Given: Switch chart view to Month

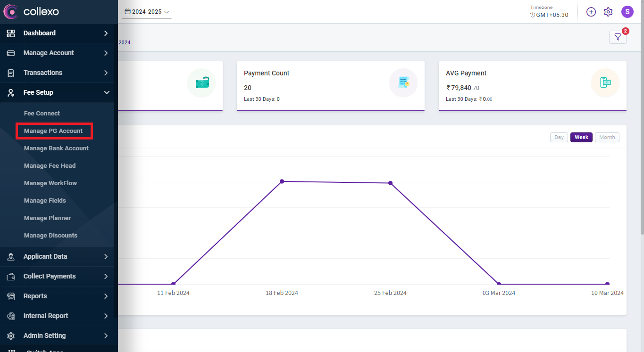Looking at the screenshot, I should 607,137.
